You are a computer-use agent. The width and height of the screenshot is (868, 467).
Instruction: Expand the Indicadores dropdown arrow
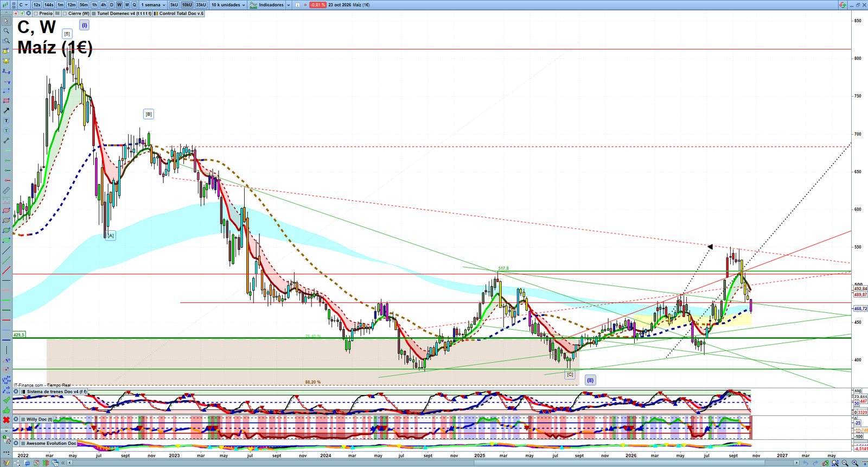point(289,5)
